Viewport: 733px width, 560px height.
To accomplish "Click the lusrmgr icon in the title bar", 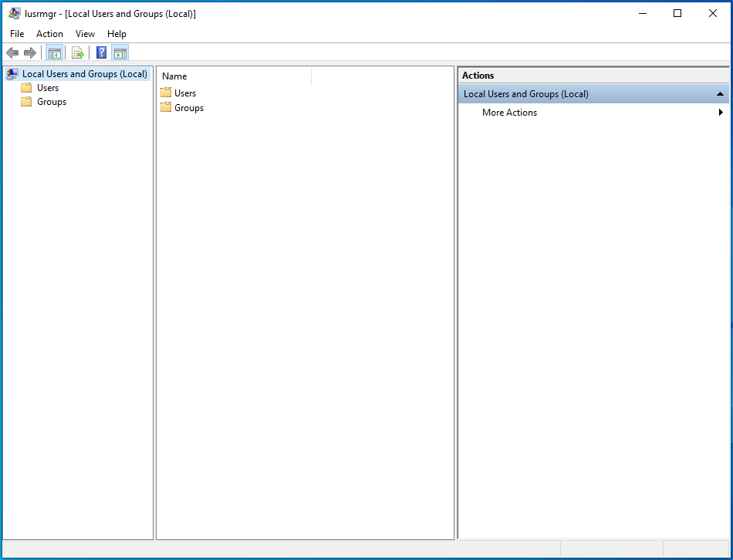I will tap(15, 13).
